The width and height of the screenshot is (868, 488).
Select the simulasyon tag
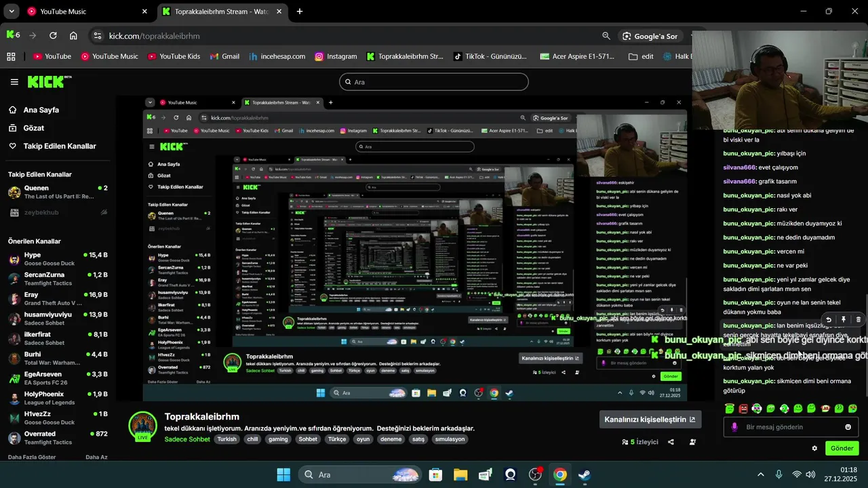click(x=450, y=439)
